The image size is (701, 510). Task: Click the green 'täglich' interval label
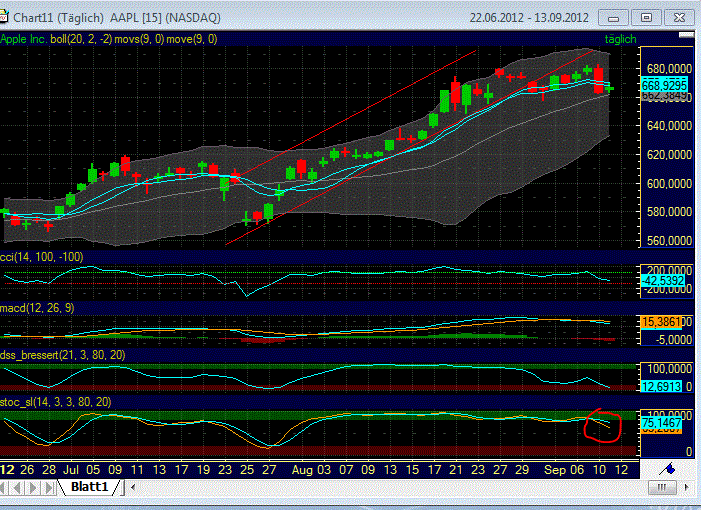point(620,39)
